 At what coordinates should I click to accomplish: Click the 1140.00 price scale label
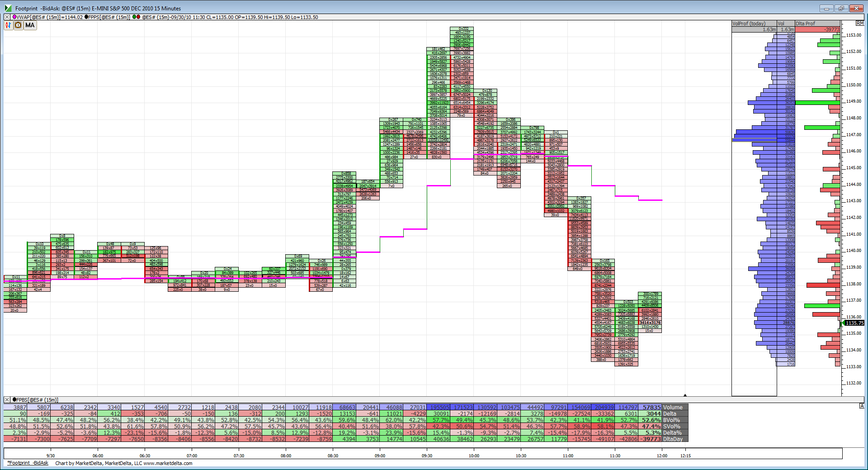[854, 250]
